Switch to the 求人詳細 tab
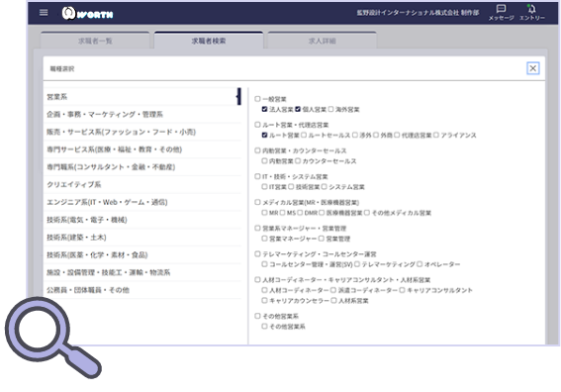Screen dimensions: 561x392 point(322,41)
